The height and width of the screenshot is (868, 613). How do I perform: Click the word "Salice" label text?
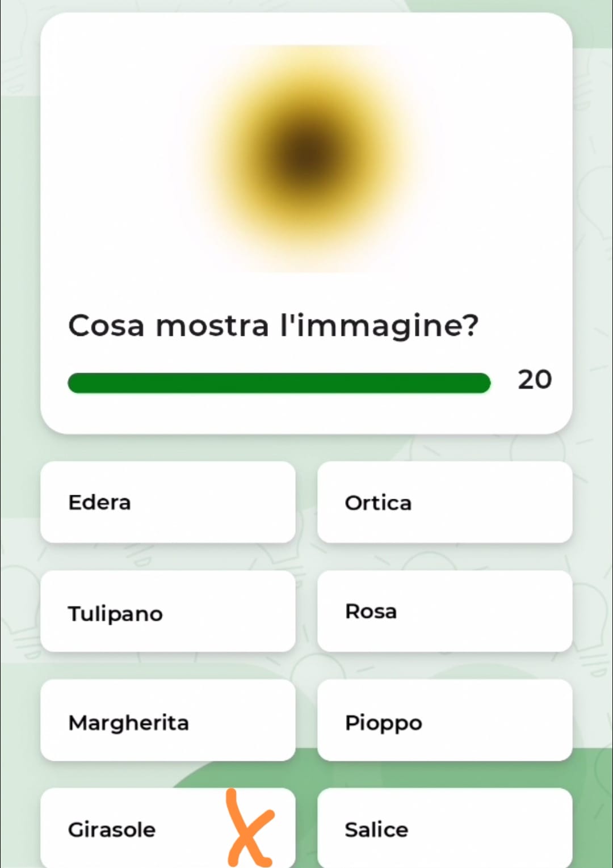(x=376, y=829)
